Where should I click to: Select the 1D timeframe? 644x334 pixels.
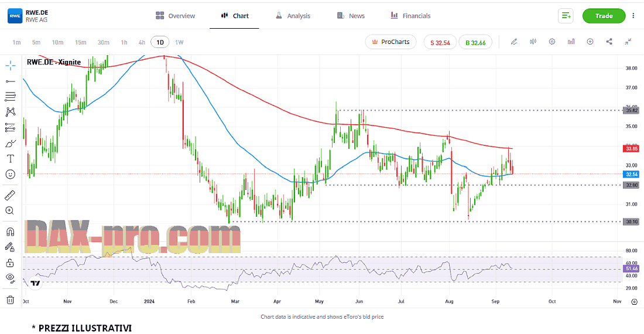160,42
